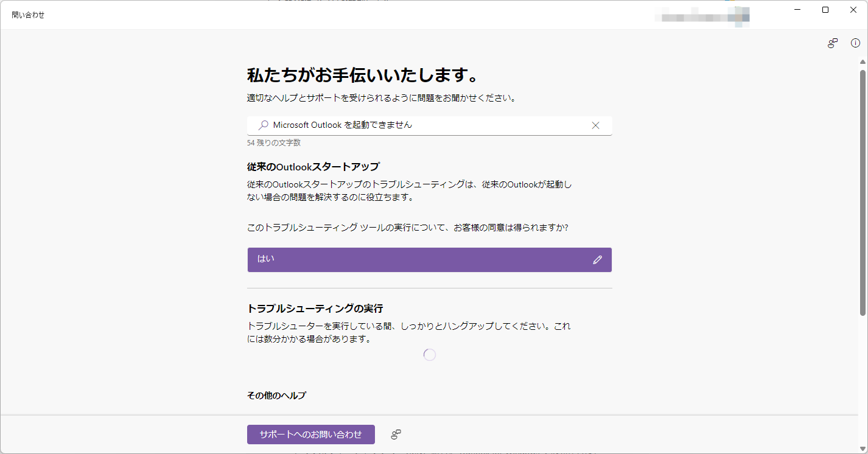The height and width of the screenshot is (454, 868).
Task: Click the 問い合わせ title text
Action: [28, 14]
